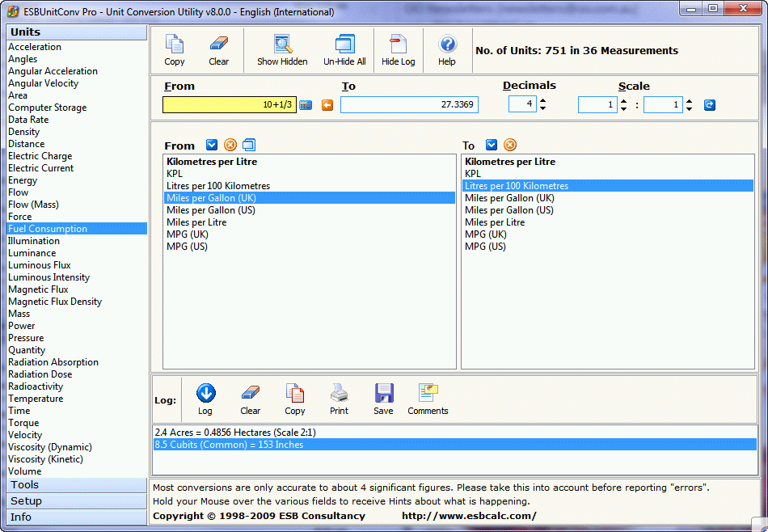Select Fuel Consumption measurement
Viewport: 768px width, 532px height.
77,229
